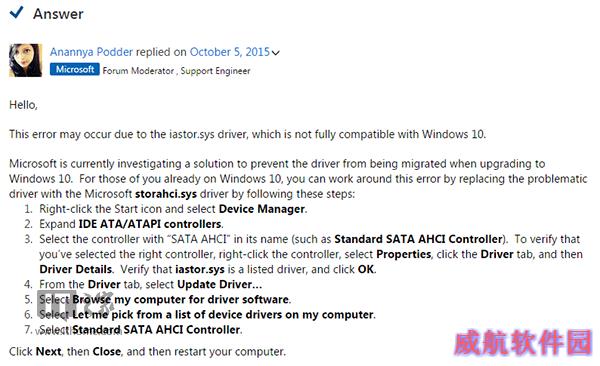
Task: Click the Hello greeting line
Action: (23, 105)
